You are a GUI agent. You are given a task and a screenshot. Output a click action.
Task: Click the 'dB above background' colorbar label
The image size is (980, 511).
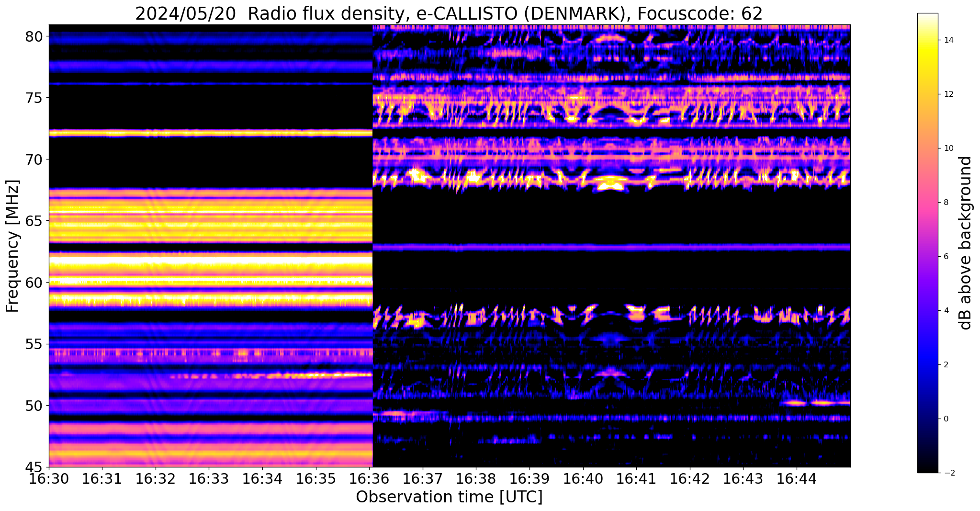966,243
